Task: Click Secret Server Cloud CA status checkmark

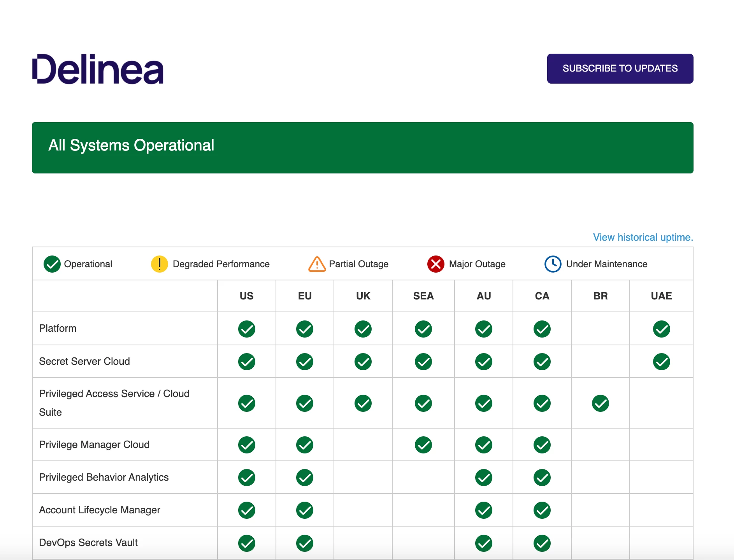Action: point(542,362)
